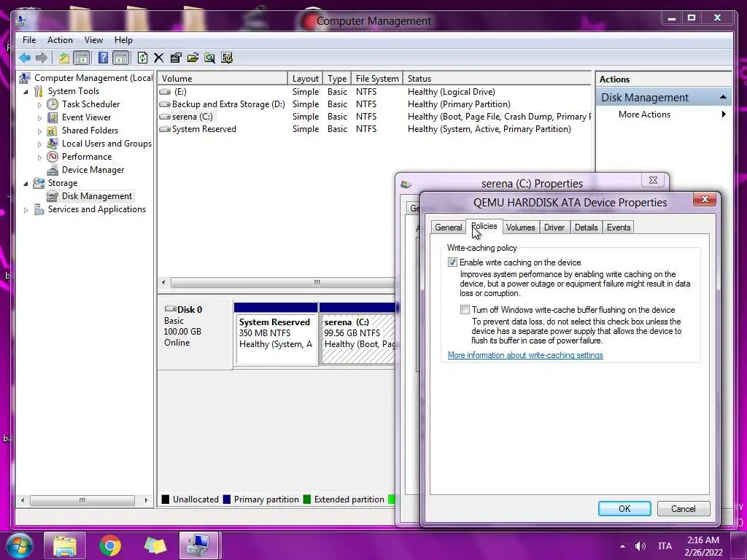Select Performance in the tree
747x560 pixels.
87,157
